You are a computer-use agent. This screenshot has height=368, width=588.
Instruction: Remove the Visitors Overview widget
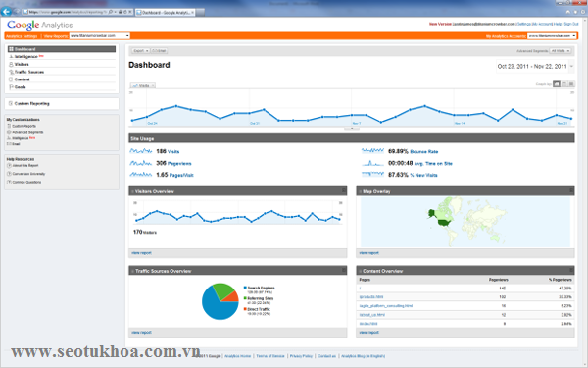coord(344,191)
